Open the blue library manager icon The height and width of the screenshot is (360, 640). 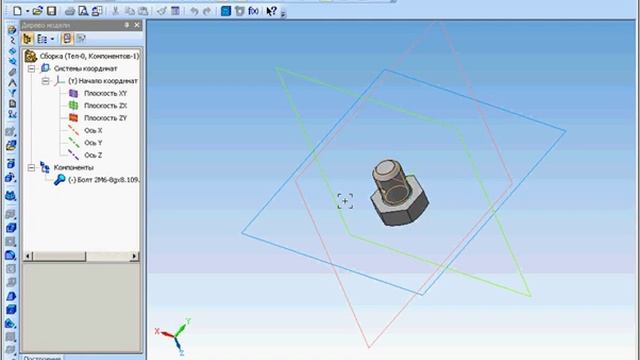pos(226,11)
